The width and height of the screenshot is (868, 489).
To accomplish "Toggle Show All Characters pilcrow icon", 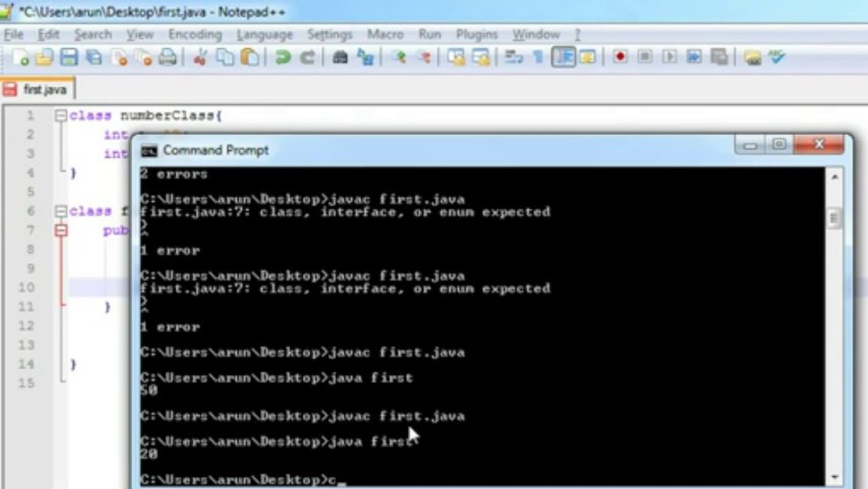I will click(x=538, y=58).
